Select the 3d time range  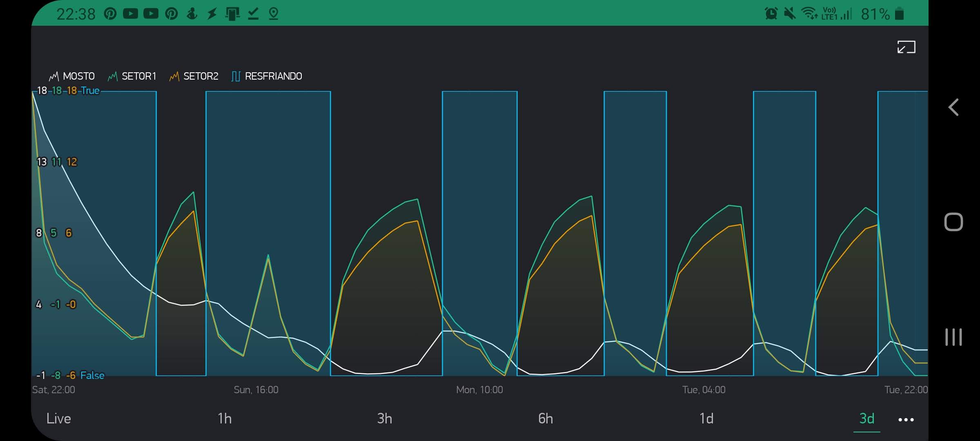point(867,419)
